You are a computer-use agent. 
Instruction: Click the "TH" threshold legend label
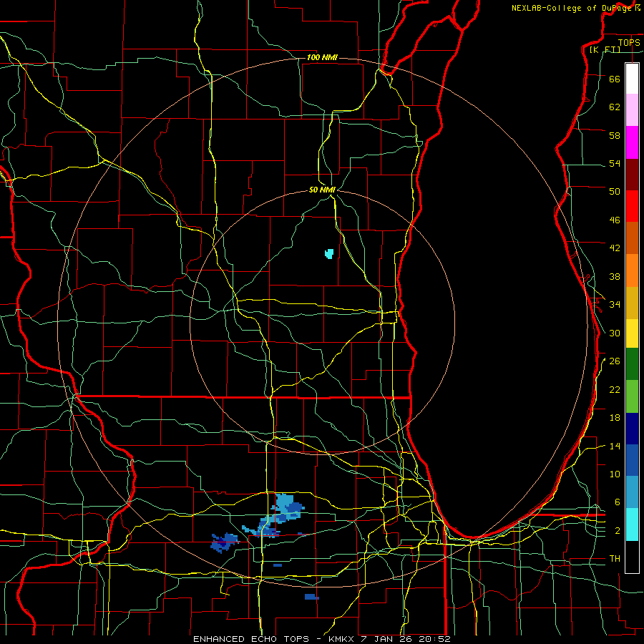[x=615, y=559]
